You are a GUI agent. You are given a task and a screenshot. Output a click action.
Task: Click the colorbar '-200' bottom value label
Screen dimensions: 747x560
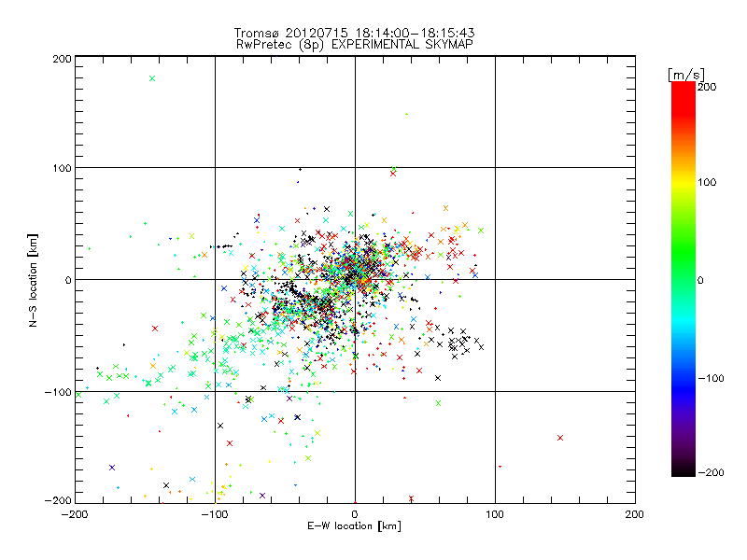point(711,473)
